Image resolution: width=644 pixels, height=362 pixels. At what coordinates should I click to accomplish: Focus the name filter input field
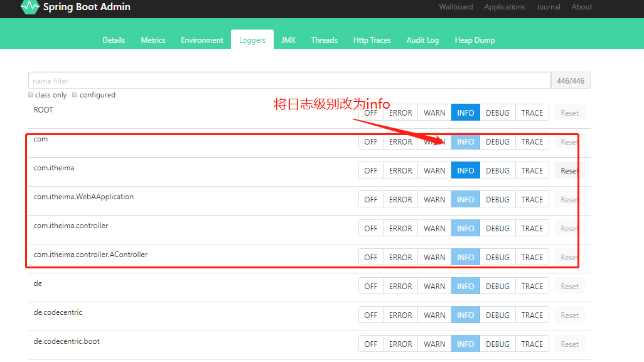coord(289,80)
